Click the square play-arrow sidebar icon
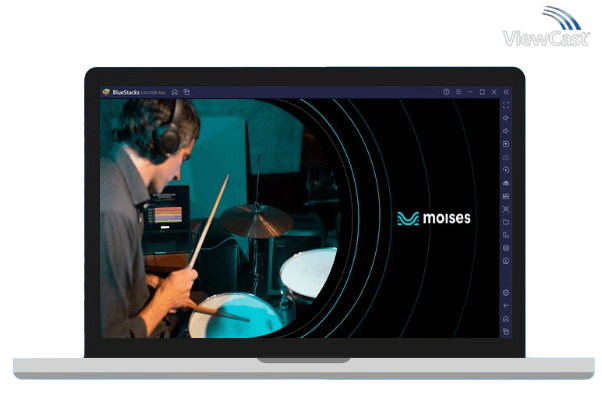The width and height of the screenshot is (602, 414). pos(506,144)
